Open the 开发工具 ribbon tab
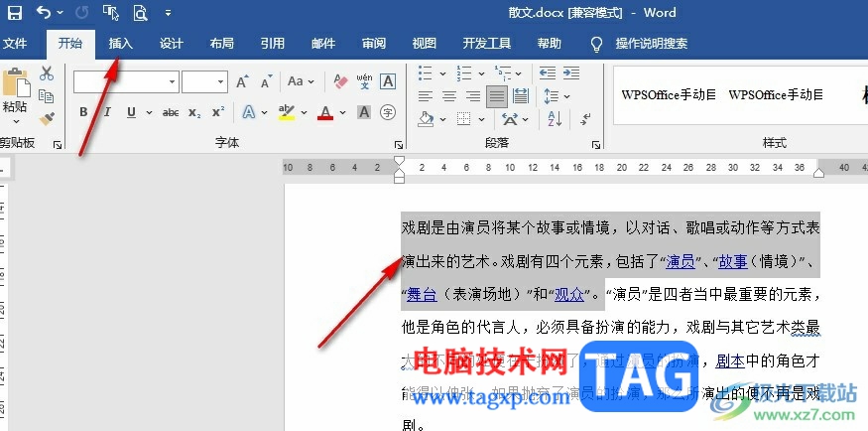The image size is (868, 431). [x=487, y=44]
